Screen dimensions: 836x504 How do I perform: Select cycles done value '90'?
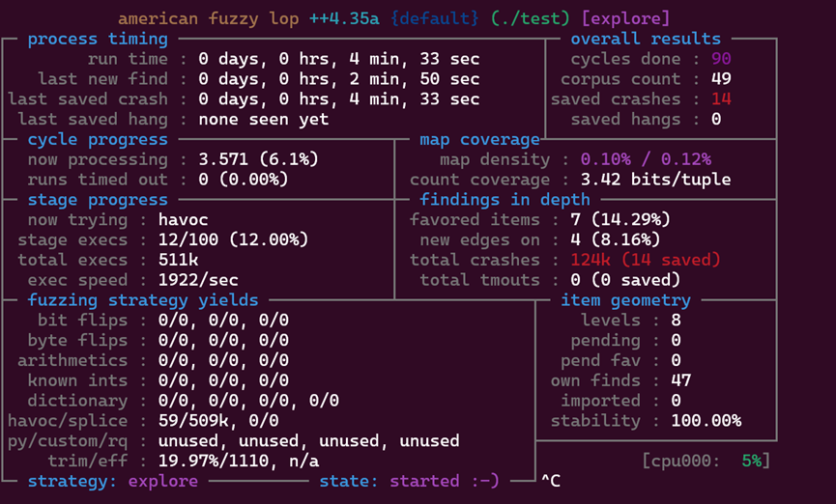coord(721,59)
